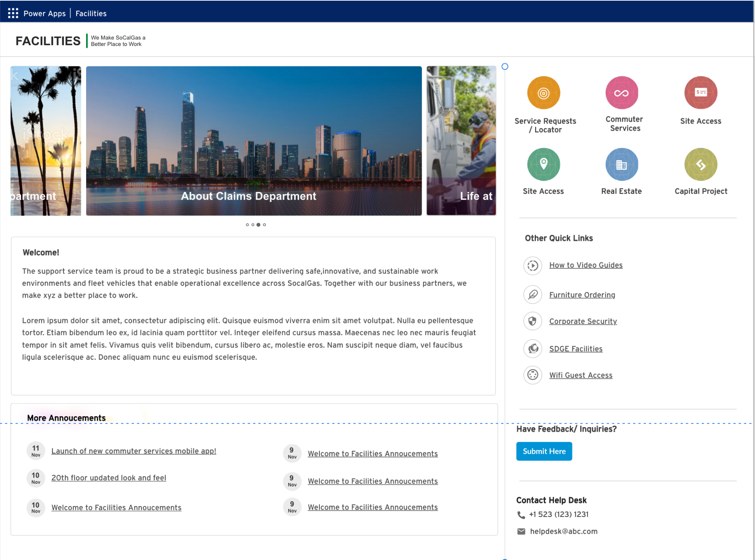Open the blue Real Estate icon
Viewport: 755px width, 560px height.
622,164
